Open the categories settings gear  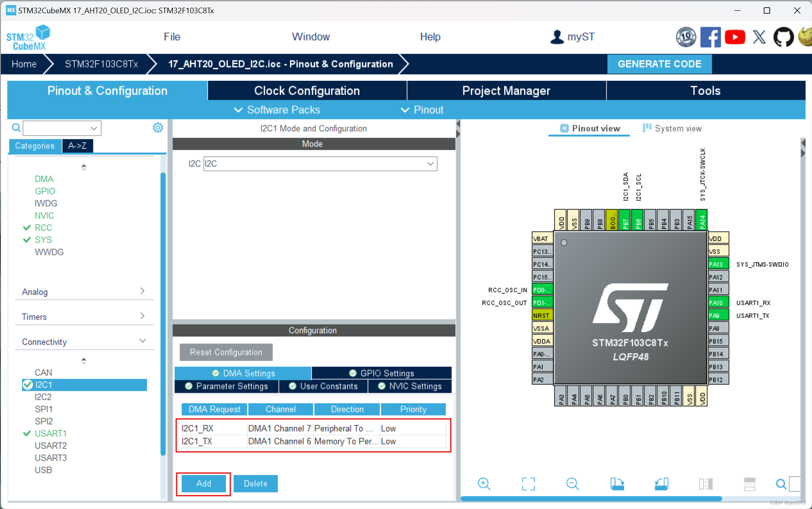click(x=158, y=128)
